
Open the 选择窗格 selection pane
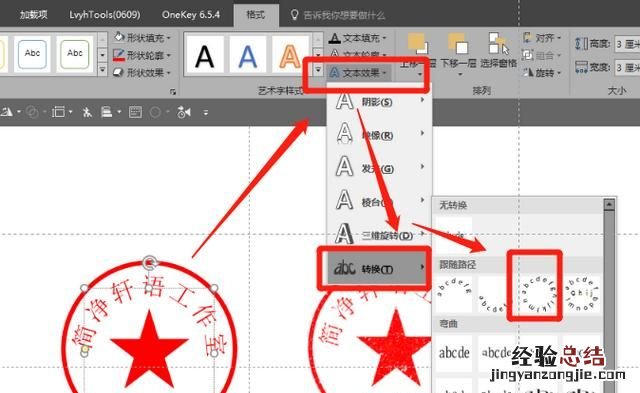pos(498,50)
